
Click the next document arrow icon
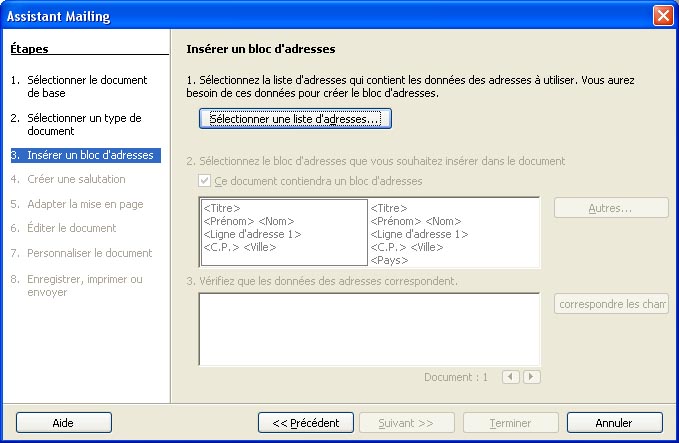pos(531,377)
